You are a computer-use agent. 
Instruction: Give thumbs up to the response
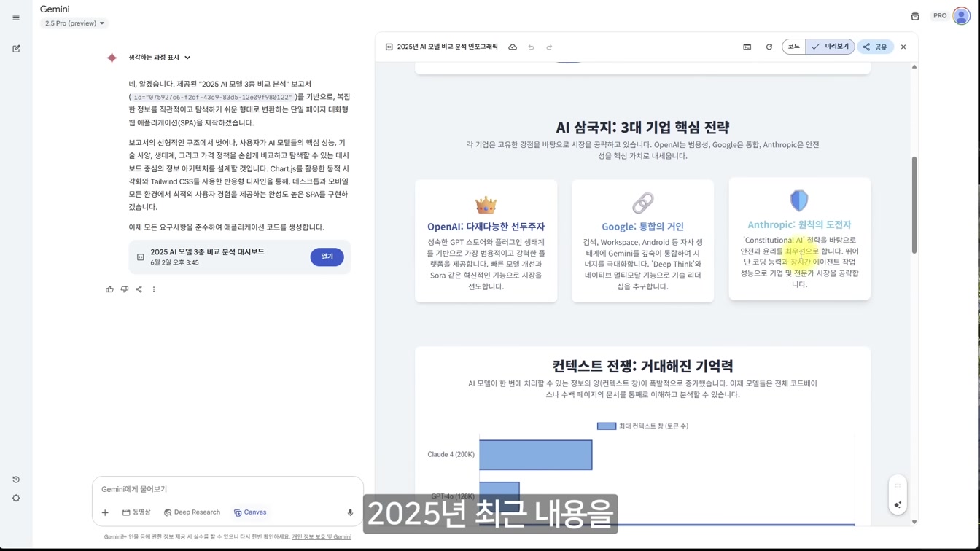(x=109, y=289)
